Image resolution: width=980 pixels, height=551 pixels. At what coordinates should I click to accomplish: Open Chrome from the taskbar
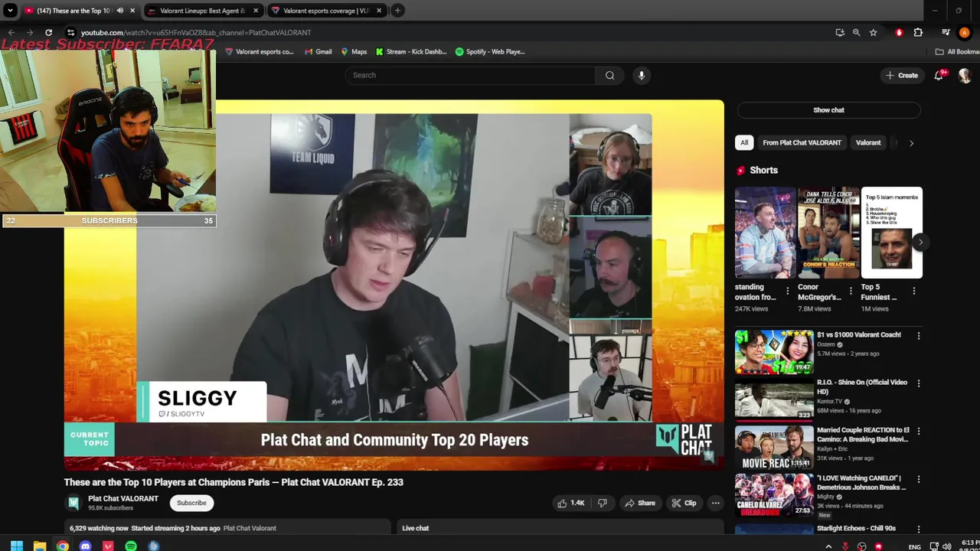(63, 546)
